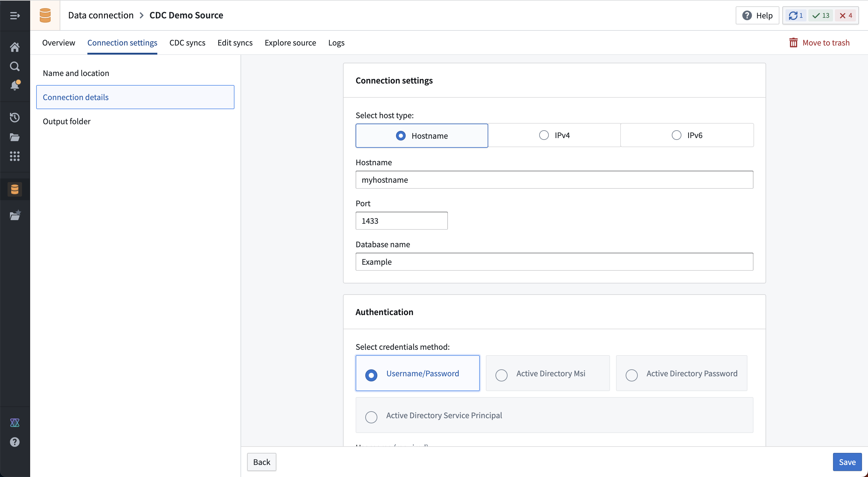
Task: Open sidebar help question mark icon
Action: click(x=15, y=442)
